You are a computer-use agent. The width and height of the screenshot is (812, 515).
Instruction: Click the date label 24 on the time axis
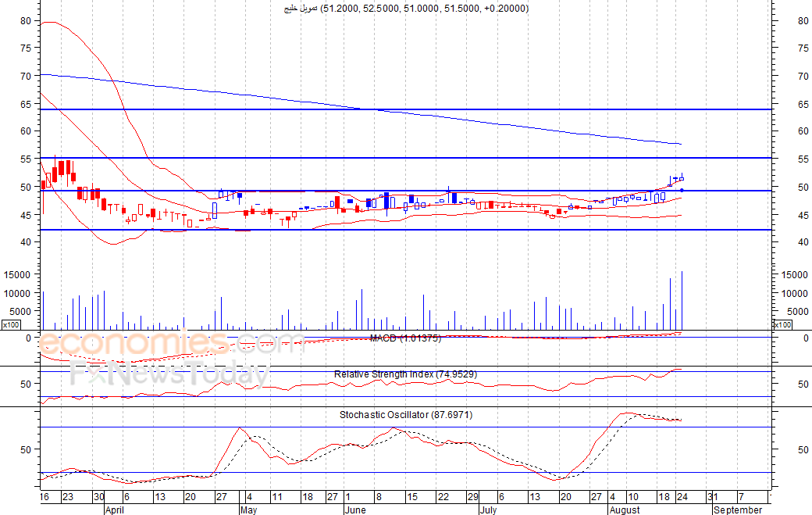(x=682, y=497)
